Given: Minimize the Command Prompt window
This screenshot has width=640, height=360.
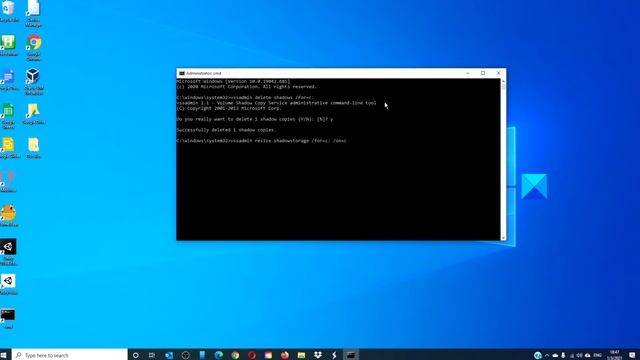Looking at the screenshot, I should click(468, 73).
